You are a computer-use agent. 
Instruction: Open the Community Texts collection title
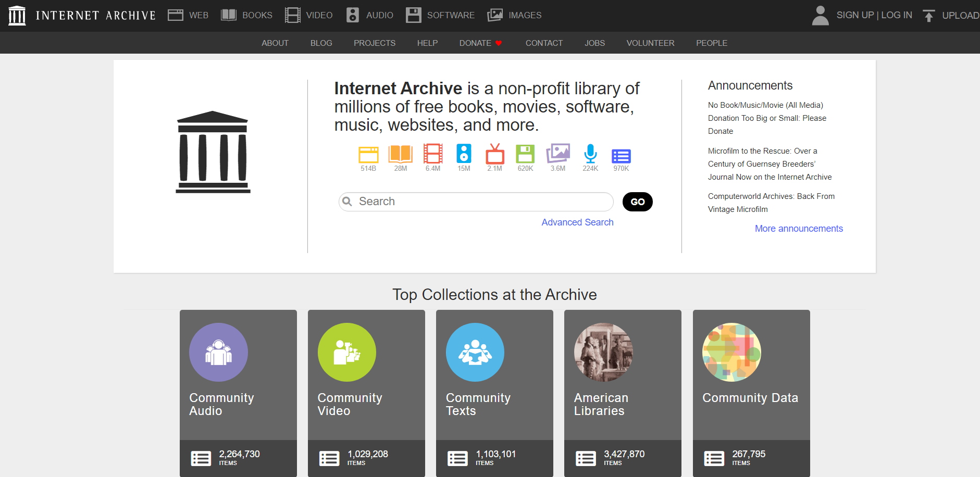point(478,404)
